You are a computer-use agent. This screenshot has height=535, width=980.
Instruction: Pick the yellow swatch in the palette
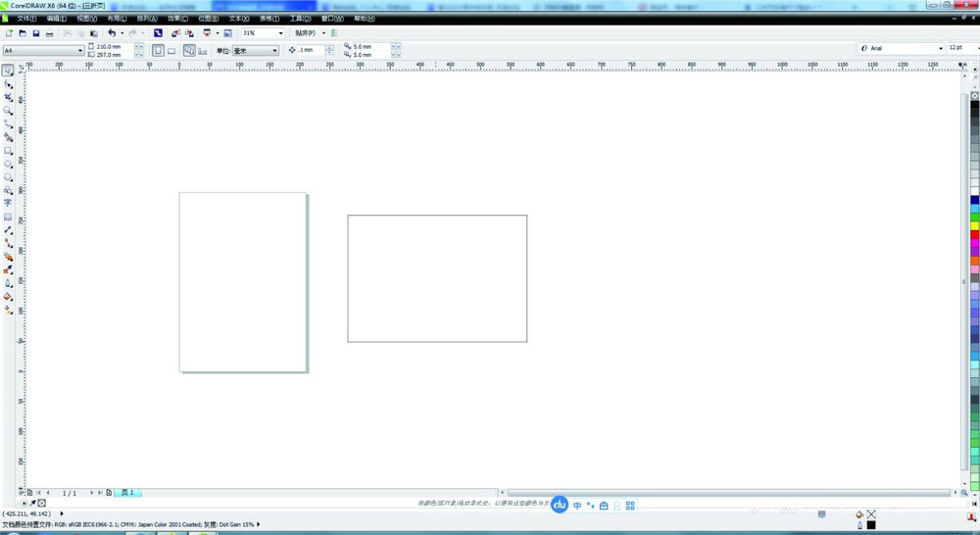click(x=974, y=225)
